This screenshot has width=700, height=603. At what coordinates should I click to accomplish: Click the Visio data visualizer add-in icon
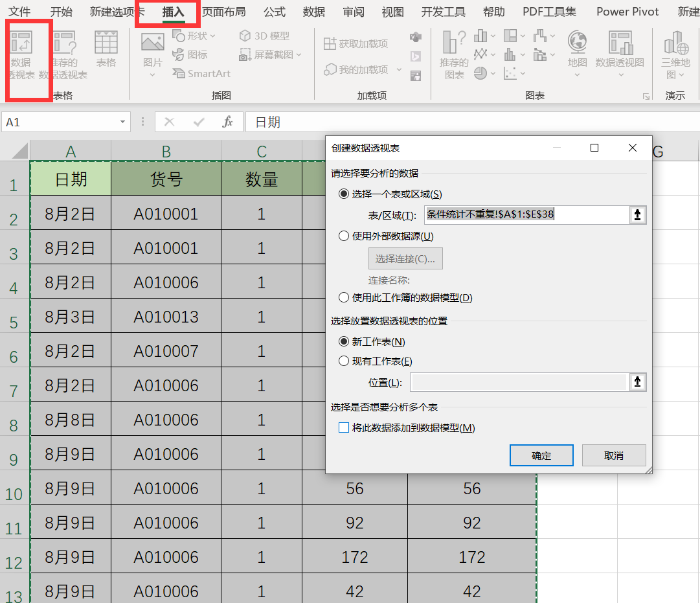pos(416,37)
